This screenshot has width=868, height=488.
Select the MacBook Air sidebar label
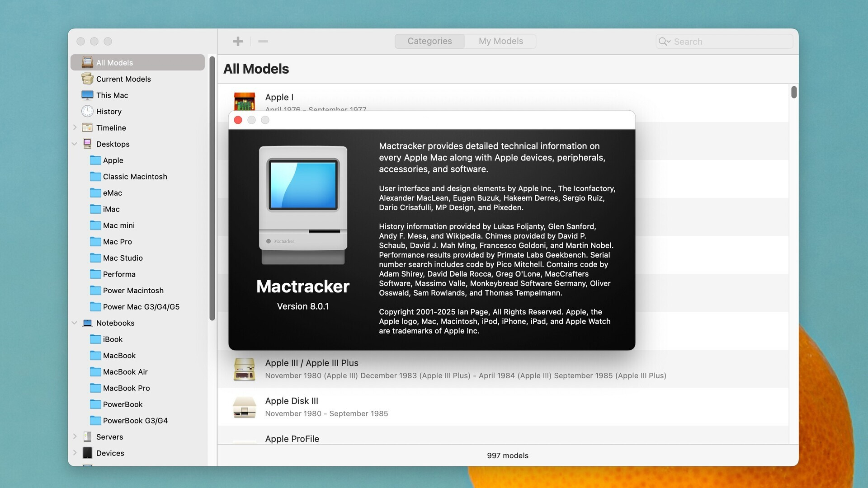(125, 371)
